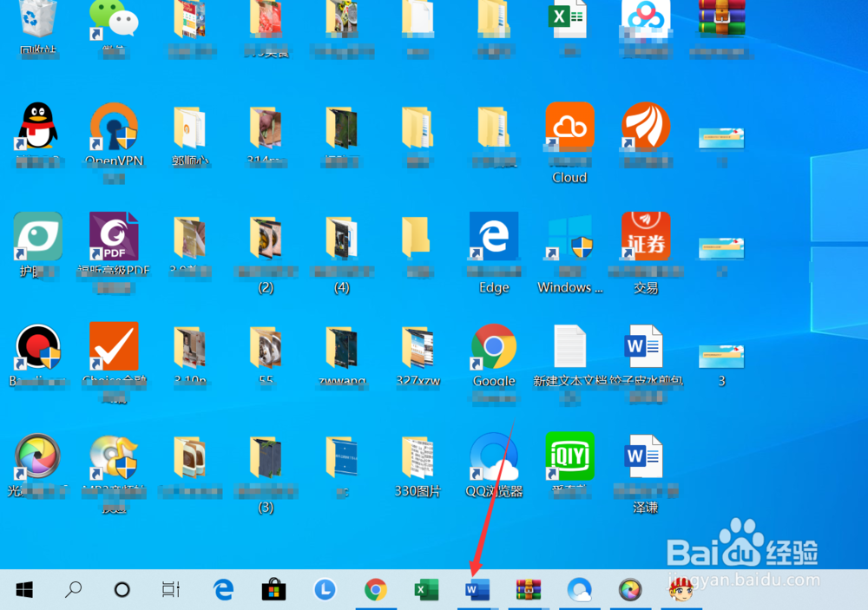This screenshot has width=868, height=610.
Task: Launch Chrome from the taskbar
Action: click(376, 590)
